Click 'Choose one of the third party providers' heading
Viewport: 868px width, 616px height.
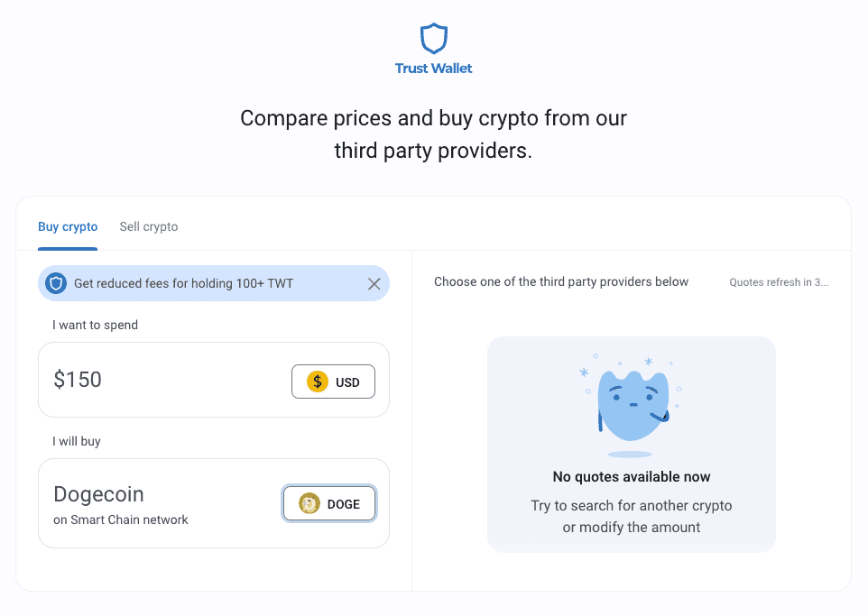[561, 281]
